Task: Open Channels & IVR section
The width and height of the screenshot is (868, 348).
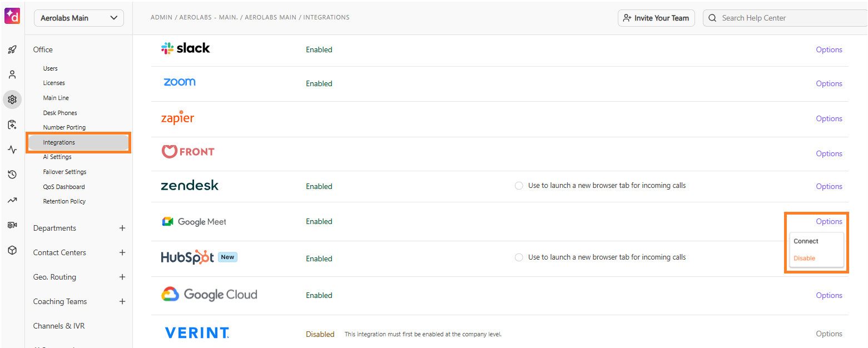Action: click(59, 326)
